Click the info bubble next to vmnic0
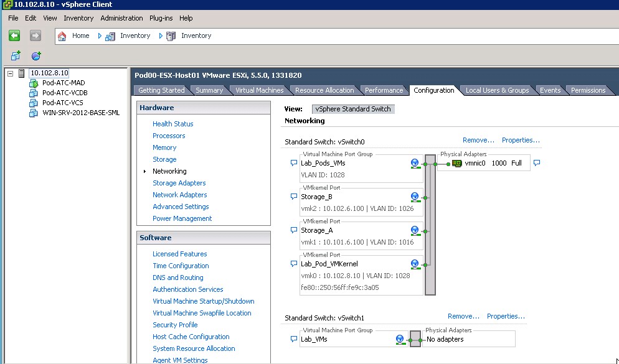 point(537,163)
